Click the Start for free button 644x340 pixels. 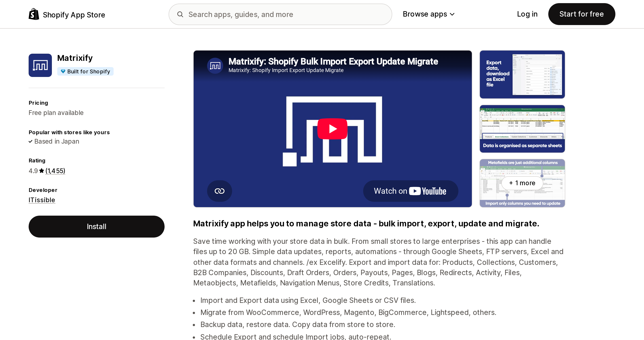pyautogui.click(x=581, y=14)
